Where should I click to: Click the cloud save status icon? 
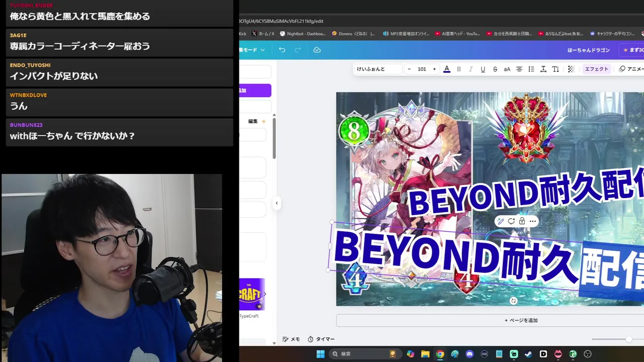coord(317,50)
